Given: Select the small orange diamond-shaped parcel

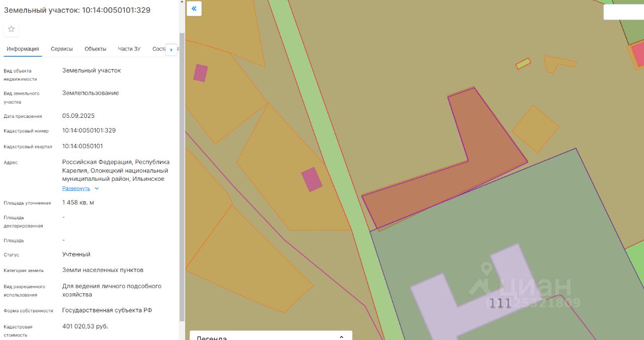Looking at the screenshot, I should pos(535,129).
